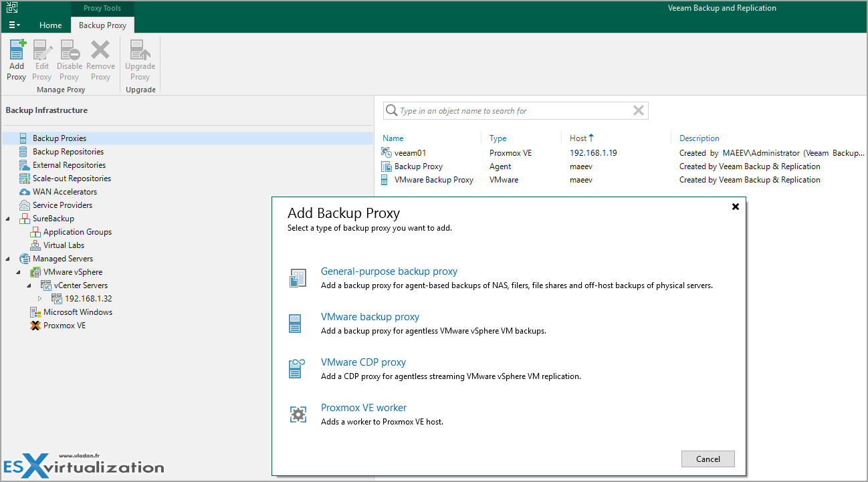Click the Proxmox VE worker gear icon

tap(298, 414)
